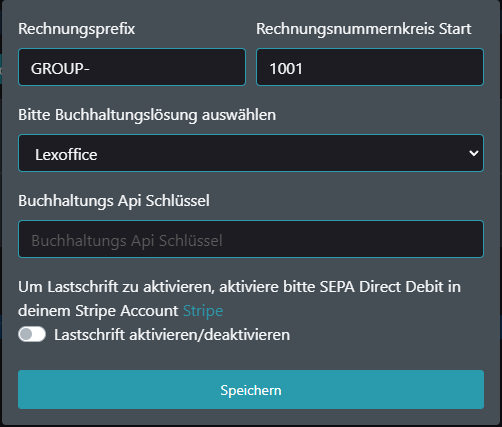Click the Bitte Buchhaltungslösung auswählen label
502x427 pixels.
(x=147, y=115)
